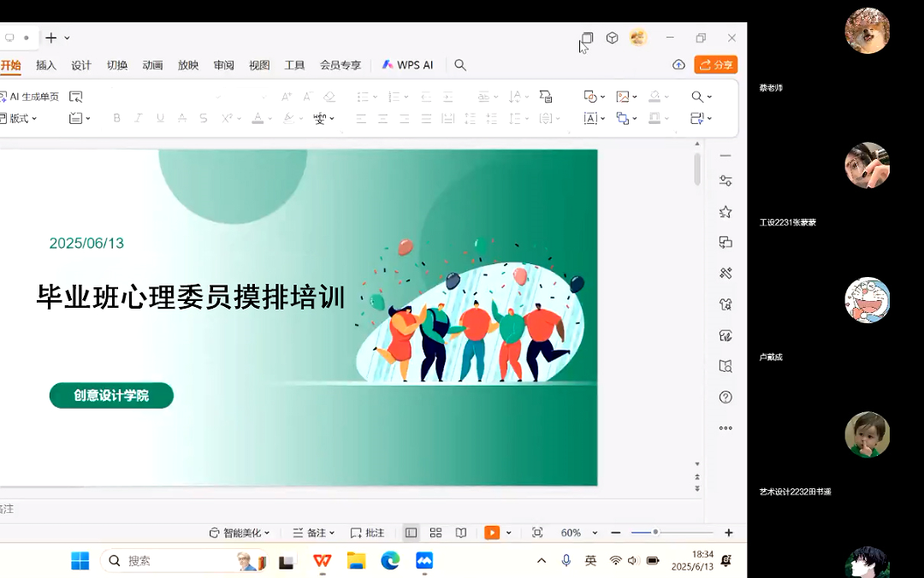924x578 pixels.
Task: Open Microsoft Edge from the taskbar
Action: point(390,561)
